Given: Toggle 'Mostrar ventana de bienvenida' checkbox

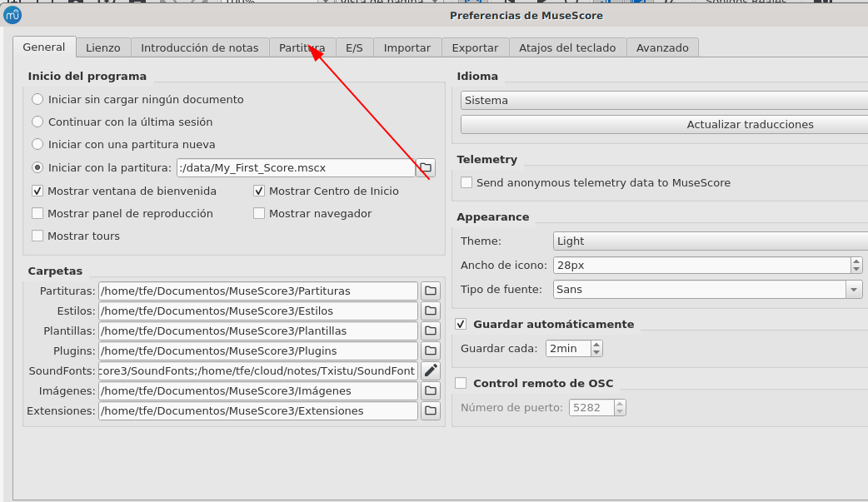Looking at the screenshot, I should 37,191.
